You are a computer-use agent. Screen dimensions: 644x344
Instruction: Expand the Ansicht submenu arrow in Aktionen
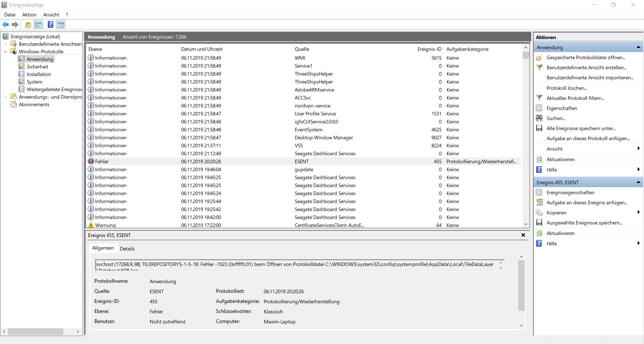point(638,149)
